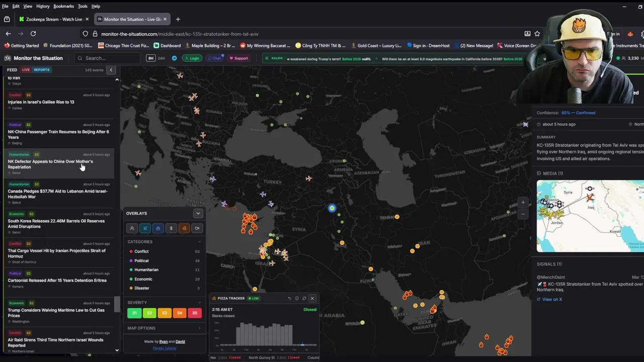Open David creator link
This screenshot has height=362, width=644.
[180, 341]
